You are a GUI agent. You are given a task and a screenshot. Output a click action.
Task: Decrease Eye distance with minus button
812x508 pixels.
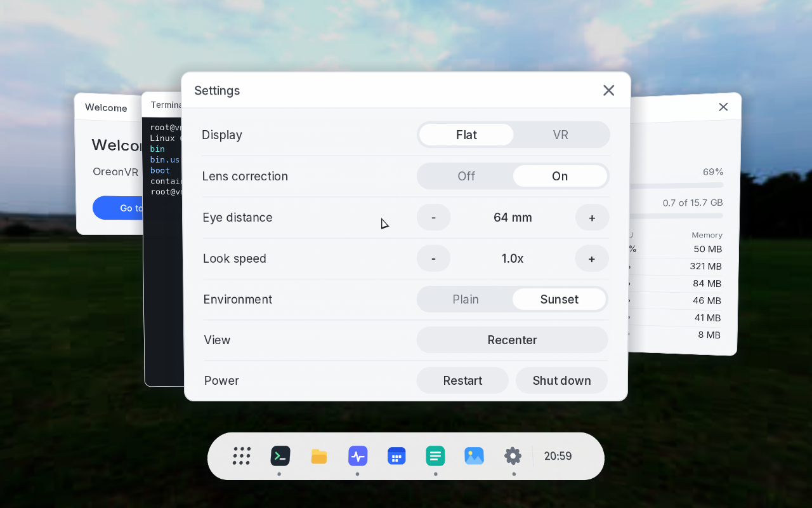pos(433,217)
